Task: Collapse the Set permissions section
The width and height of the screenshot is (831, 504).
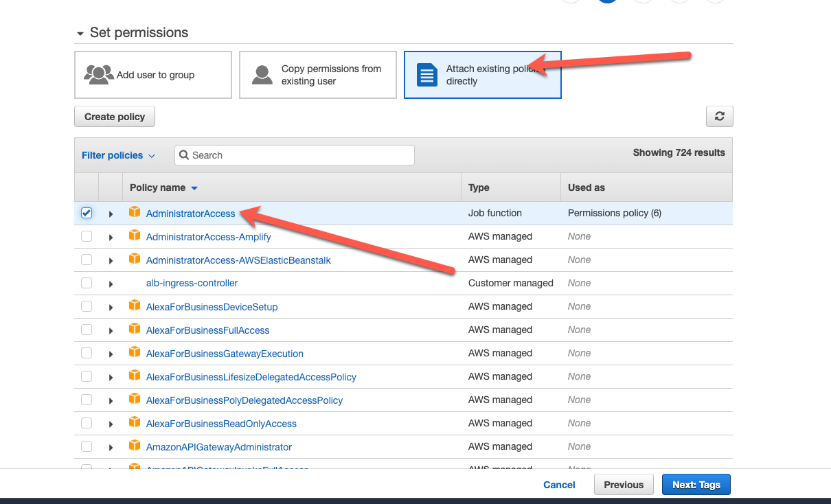Action: tap(80, 33)
